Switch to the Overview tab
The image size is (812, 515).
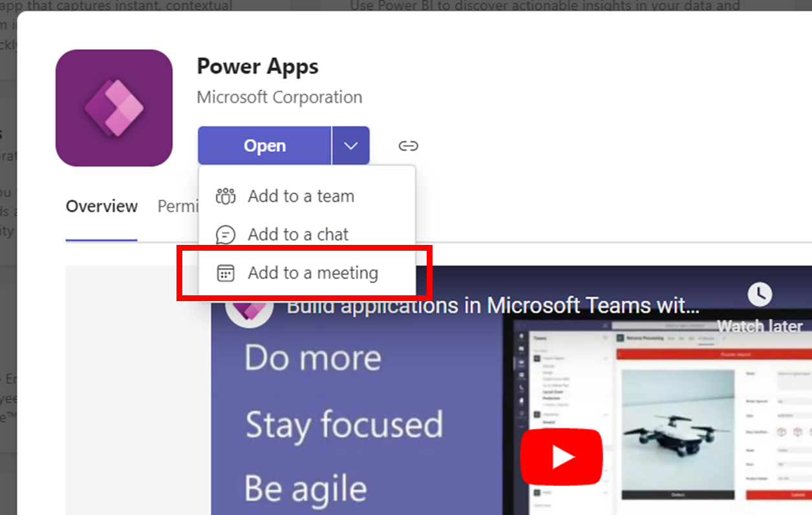[101, 206]
